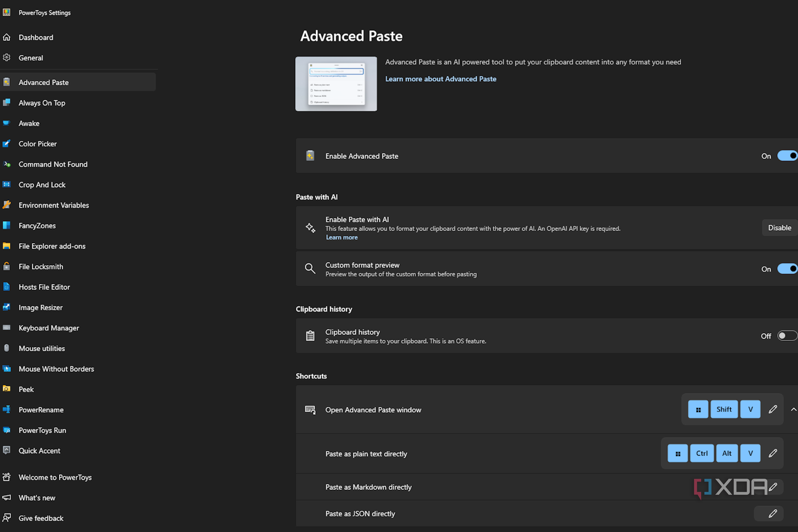
Task: Click the Mouse utilities icon
Action: (7, 348)
